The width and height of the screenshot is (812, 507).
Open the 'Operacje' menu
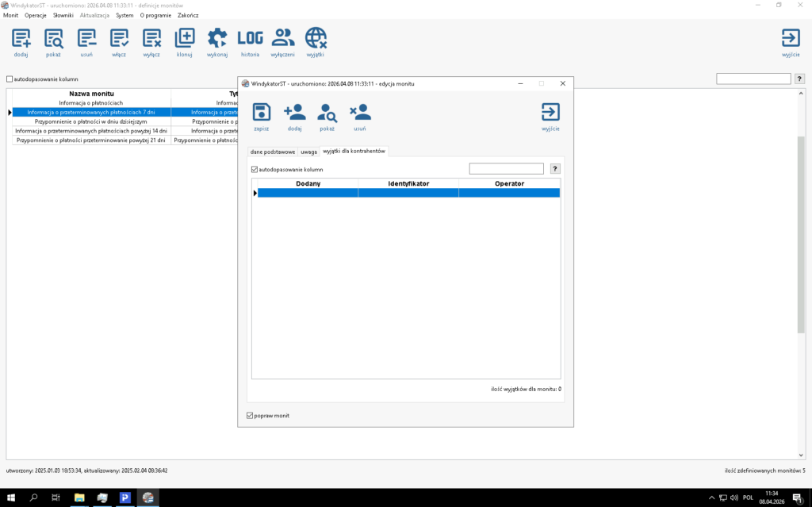click(36, 15)
